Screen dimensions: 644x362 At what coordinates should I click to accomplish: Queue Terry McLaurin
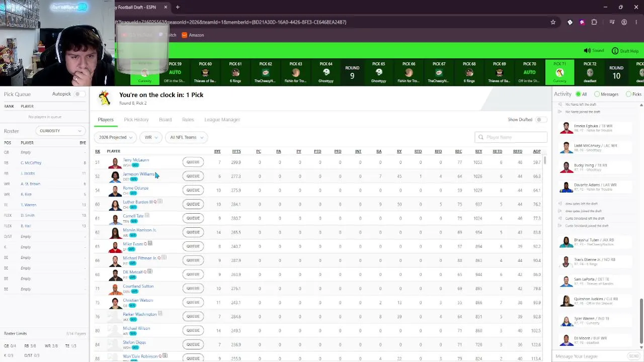(x=193, y=162)
